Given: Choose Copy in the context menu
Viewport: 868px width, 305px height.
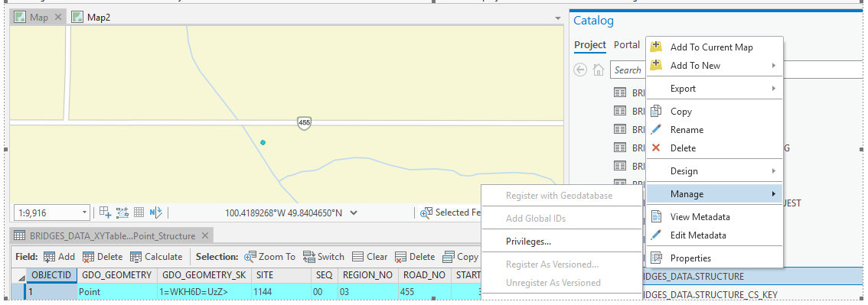Looking at the screenshot, I should 714,111.
